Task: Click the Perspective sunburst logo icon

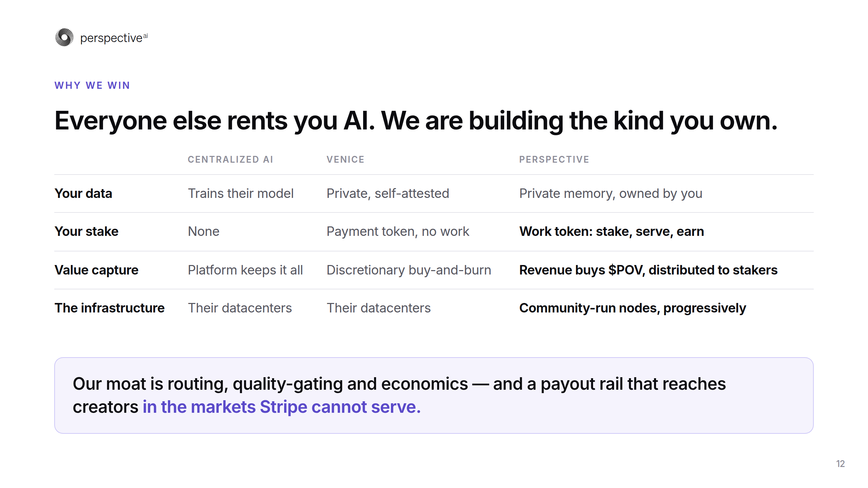Action: [64, 37]
